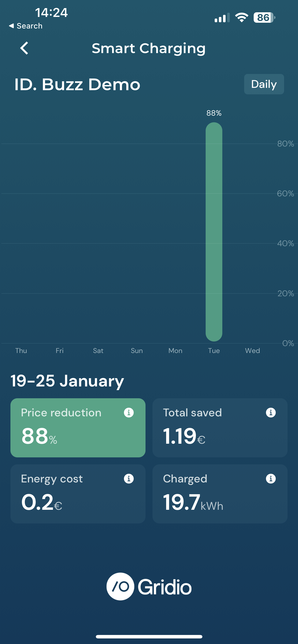Tap the Wi-Fi status icon
Screen dimensions: 298x644
[241, 18]
